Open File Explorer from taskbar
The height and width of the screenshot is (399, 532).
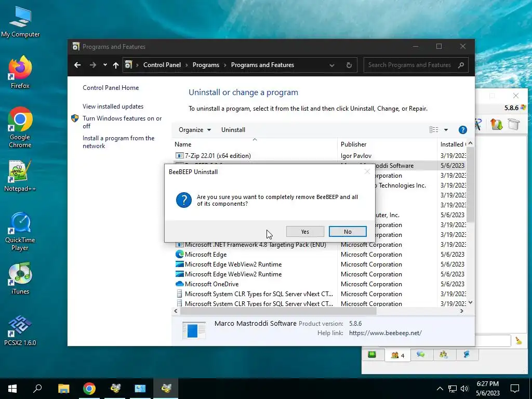tap(63, 389)
